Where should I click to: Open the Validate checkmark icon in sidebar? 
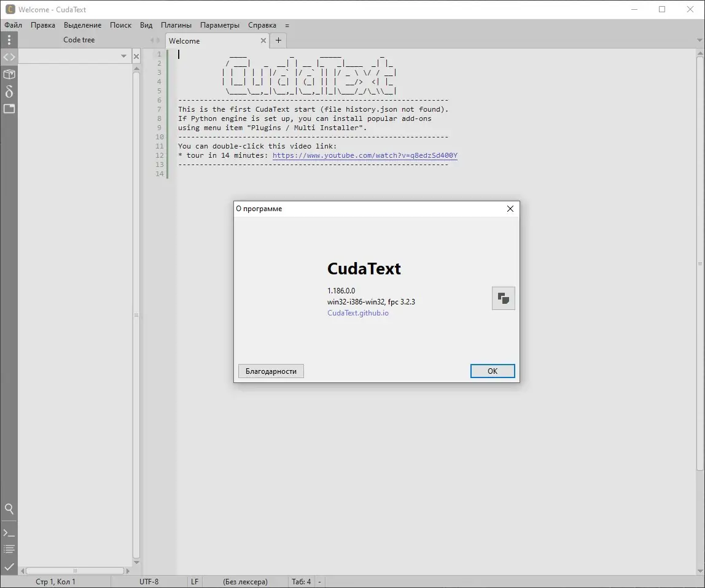tap(9, 567)
